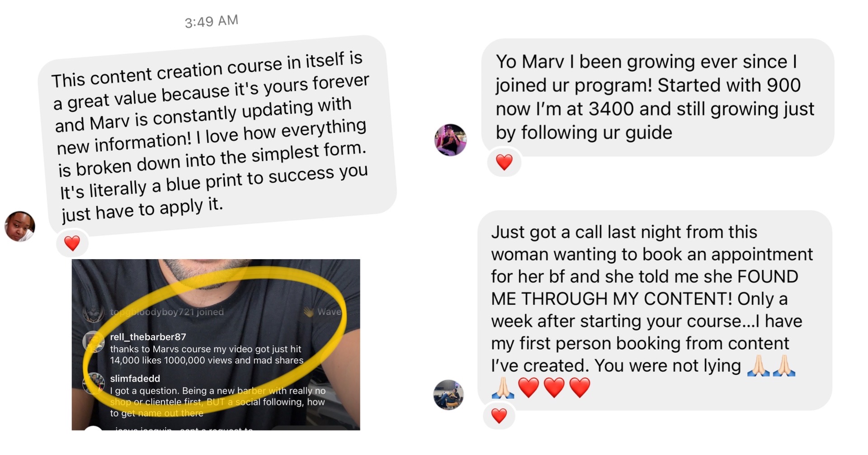Open the profile picture beside content course message
Screen dimensions: 868x455
coord(20,226)
